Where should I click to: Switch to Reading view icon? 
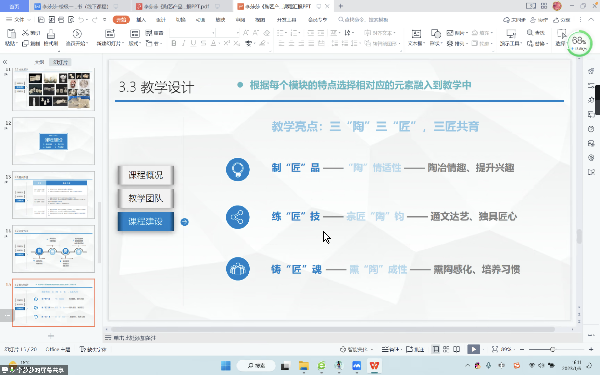coord(457,349)
